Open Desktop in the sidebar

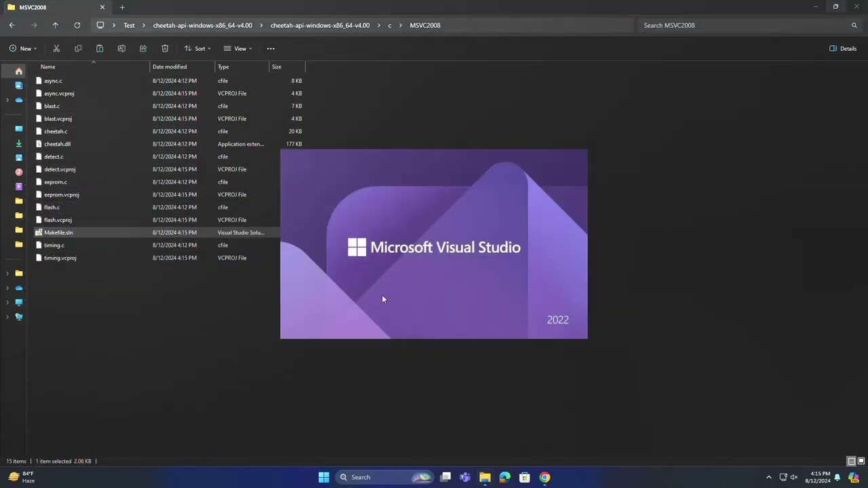19,129
